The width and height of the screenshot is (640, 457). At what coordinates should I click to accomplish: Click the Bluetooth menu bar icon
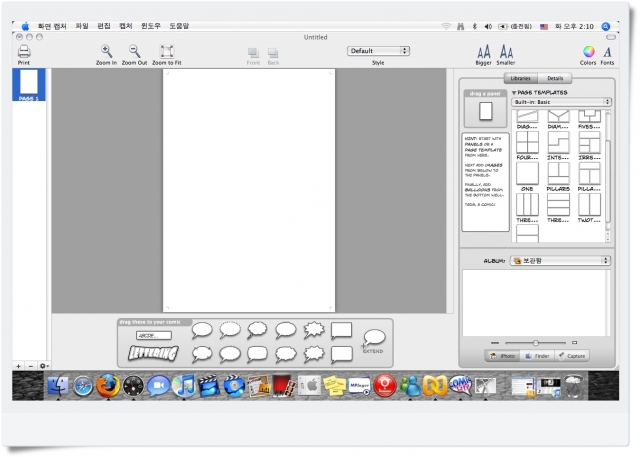[x=474, y=27]
